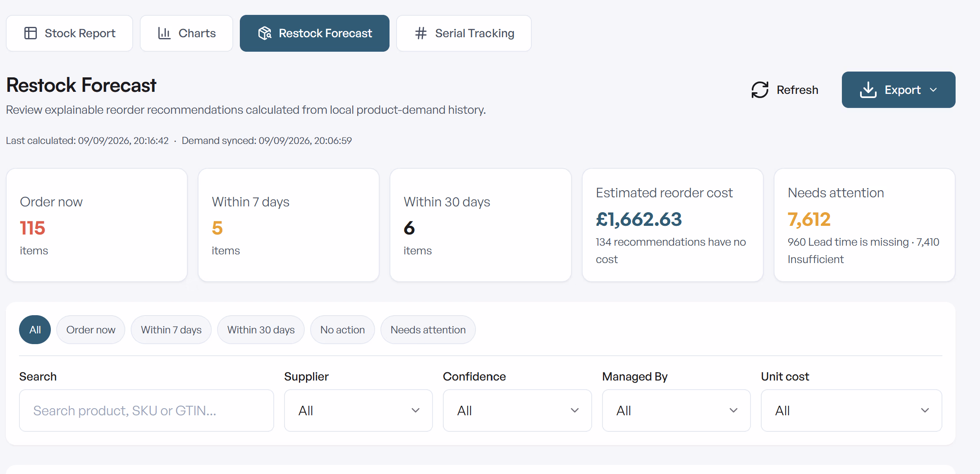Click the '£1,662.63' cost value

[x=639, y=219]
